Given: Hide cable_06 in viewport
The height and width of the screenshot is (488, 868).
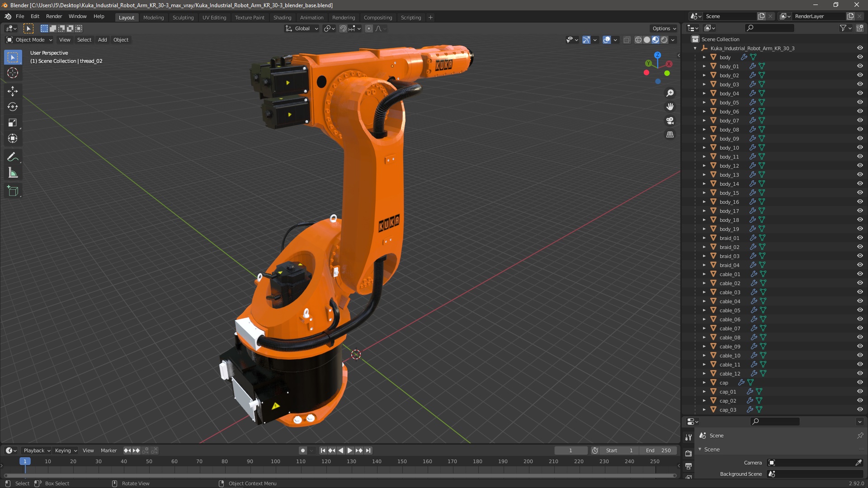Looking at the screenshot, I should click(860, 319).
